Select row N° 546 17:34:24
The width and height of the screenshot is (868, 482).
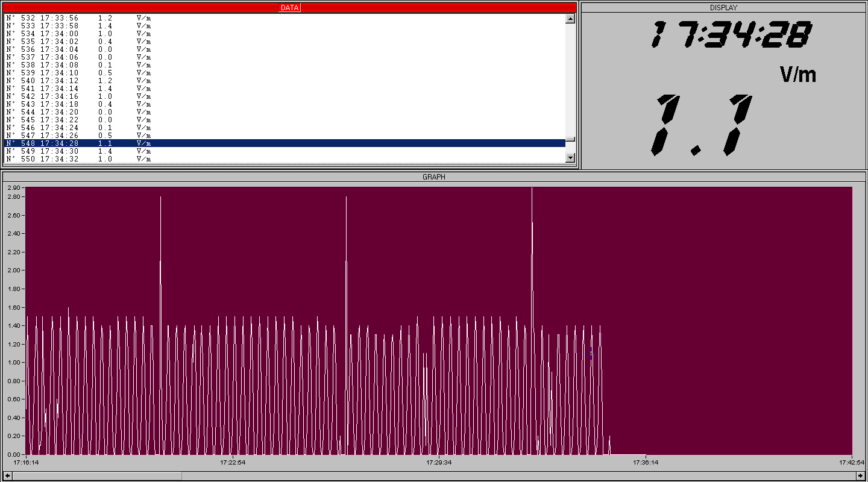coord(285,128)
